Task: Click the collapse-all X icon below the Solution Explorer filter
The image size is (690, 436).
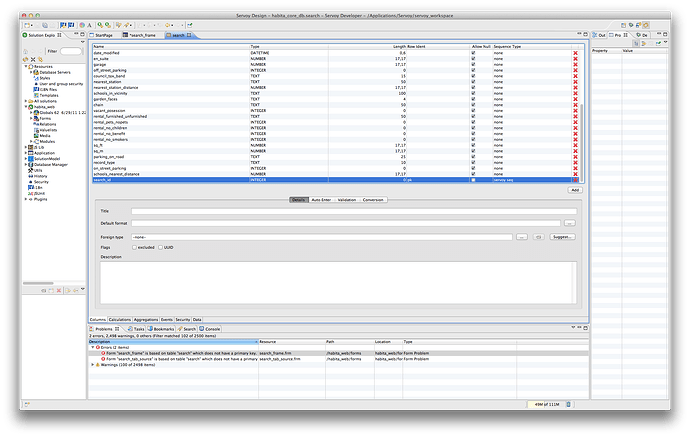Action: (33, 59)
